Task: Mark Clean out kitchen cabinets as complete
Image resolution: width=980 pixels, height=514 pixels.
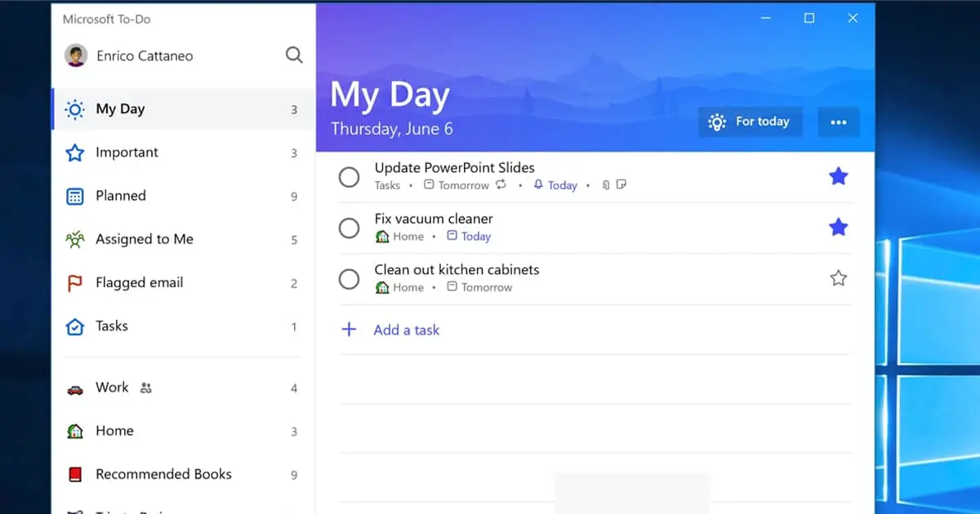Action: tap(349, 279)
